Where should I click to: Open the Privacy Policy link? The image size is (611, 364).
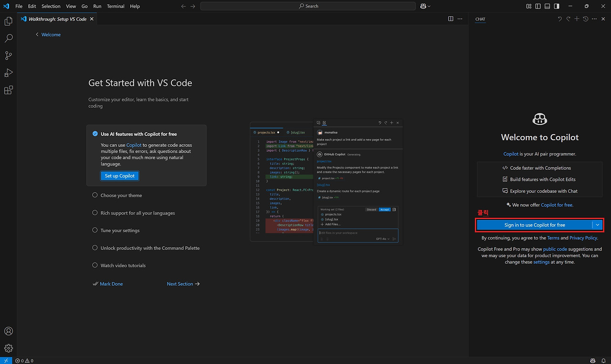pos(583,238)
